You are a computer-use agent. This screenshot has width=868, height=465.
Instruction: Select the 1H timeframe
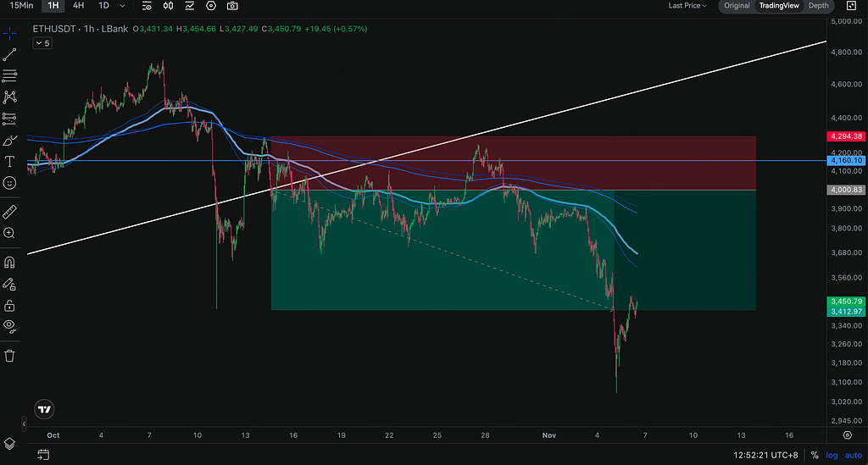[53, 6]
